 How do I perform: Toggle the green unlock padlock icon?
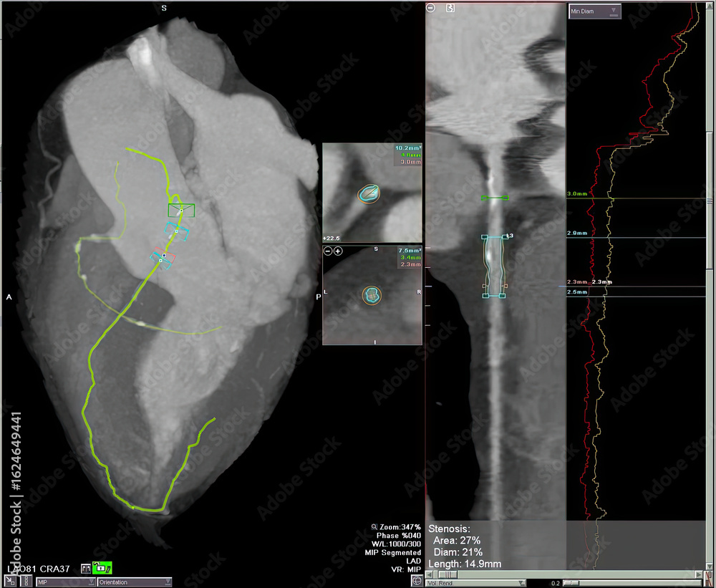102,568
